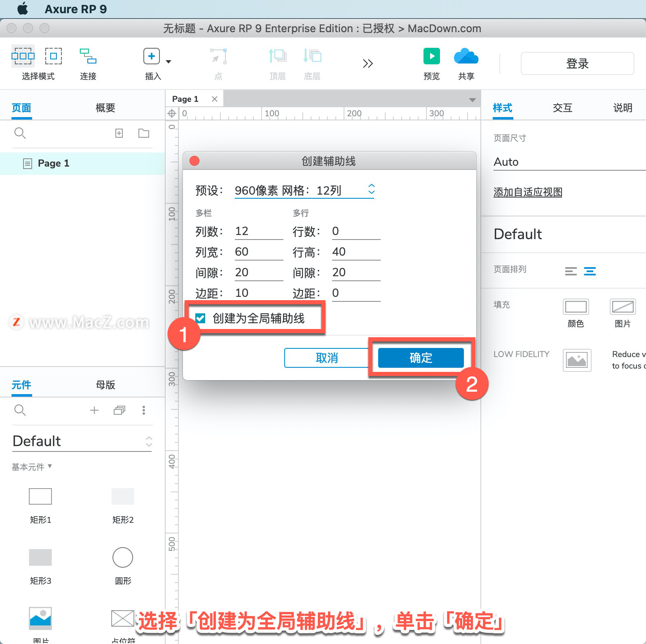Select the 圆形 ellipse widget
The image size is (646, 644).
click(x=123, y=557)
